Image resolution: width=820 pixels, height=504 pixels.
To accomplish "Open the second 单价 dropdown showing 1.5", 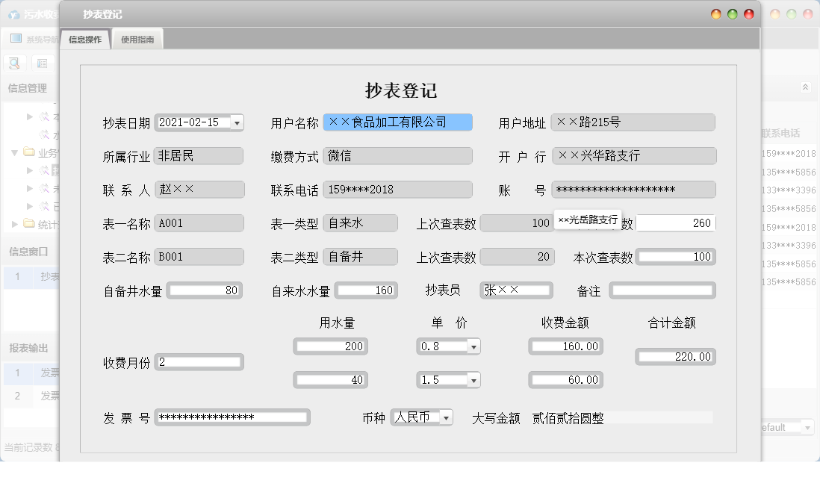I will [473, 379].
